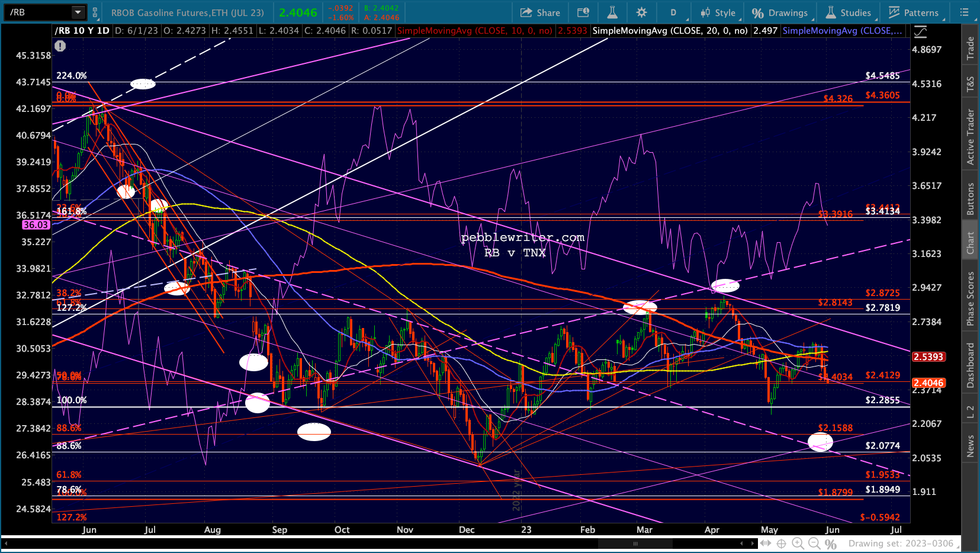Click the $2.7819 price level label

coord(882,308)
